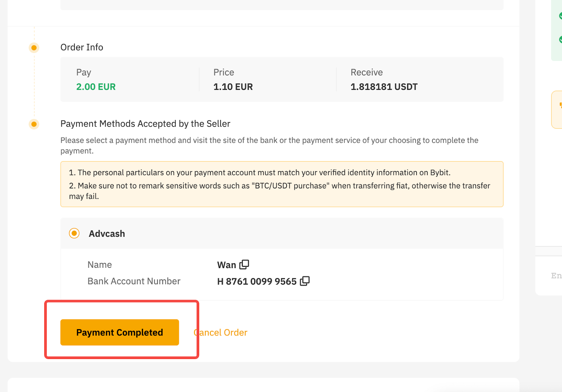Screen dimensions: 562x392
Task: Click the lower green checkmark icon
Action: (x=560, y=40)
